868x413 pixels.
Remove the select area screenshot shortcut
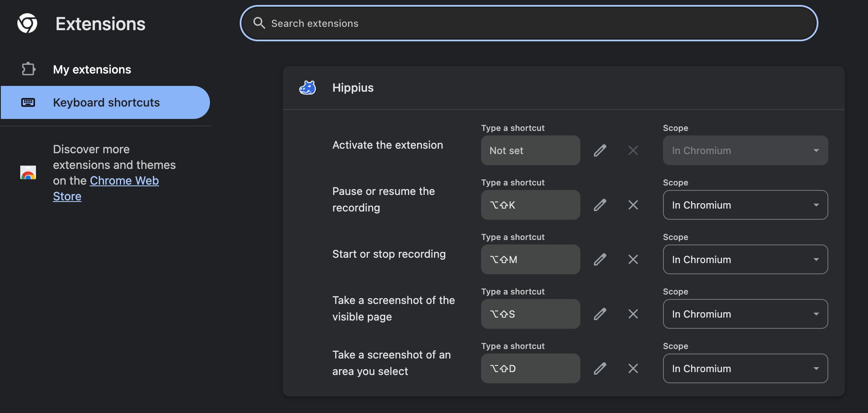(x=633, y=368)
